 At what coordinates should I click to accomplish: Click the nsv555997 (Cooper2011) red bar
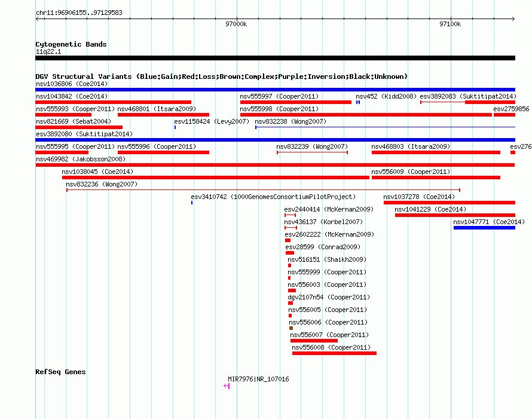pos(296,102)
